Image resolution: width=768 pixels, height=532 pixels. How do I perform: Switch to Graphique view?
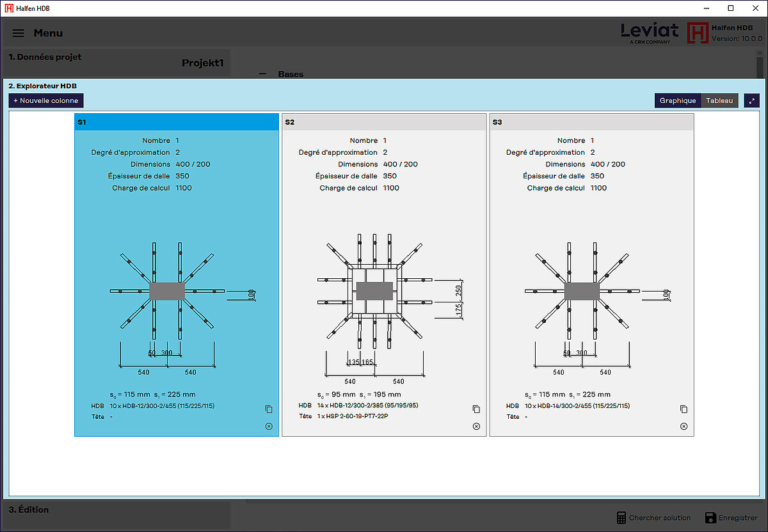(678, 100)
